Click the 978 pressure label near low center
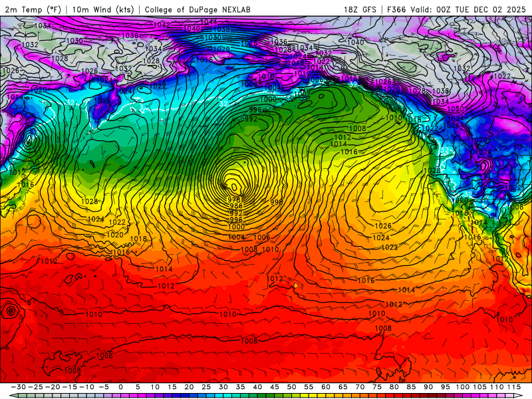 (x=234, y=200)
